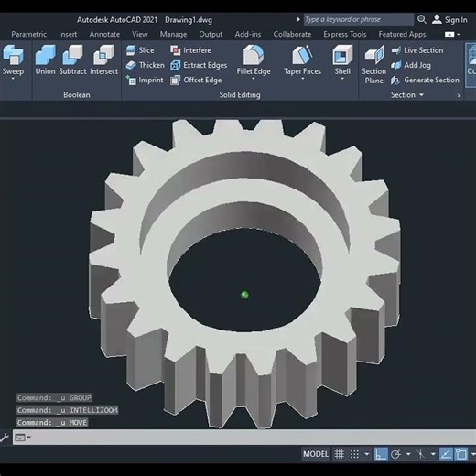The image size is (476, 476).
Task: Toggle drawing grid display
Action: (x=339, y=454)
